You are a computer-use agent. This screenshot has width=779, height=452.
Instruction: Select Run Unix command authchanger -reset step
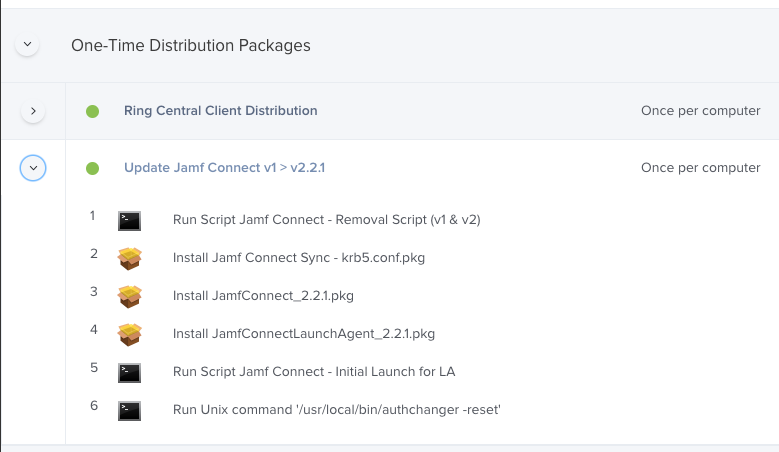(336, 409)
